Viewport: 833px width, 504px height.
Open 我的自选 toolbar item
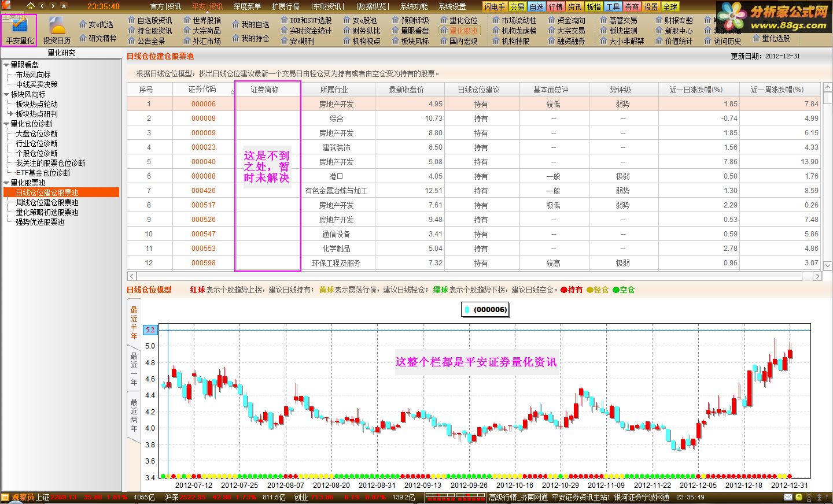(x=250, y=24)
